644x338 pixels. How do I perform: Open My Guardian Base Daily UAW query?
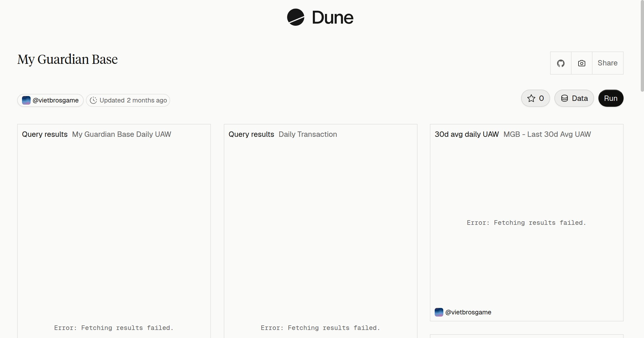click(122, 134)
